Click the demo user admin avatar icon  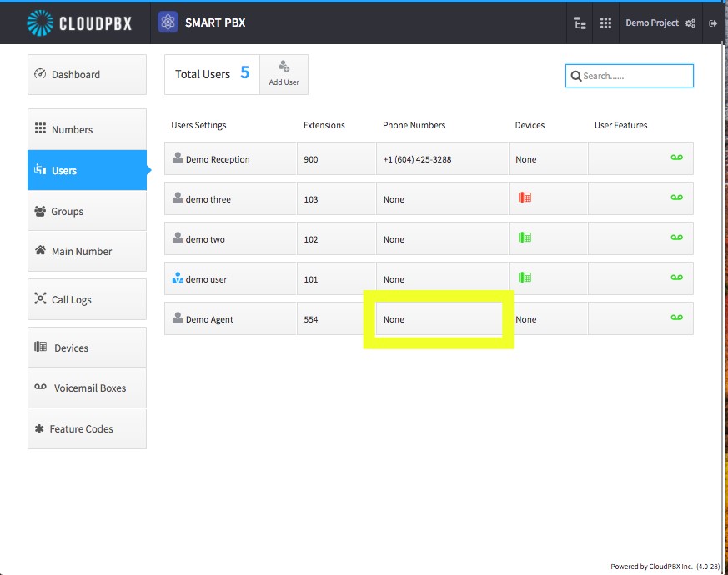point(178,278)
